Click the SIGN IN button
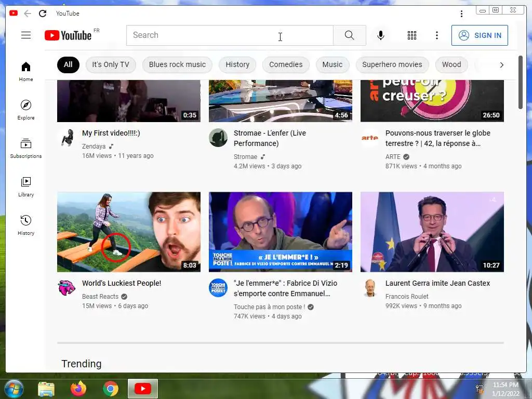The width and height of the screenshot is (532, 399). pos(480,35)
